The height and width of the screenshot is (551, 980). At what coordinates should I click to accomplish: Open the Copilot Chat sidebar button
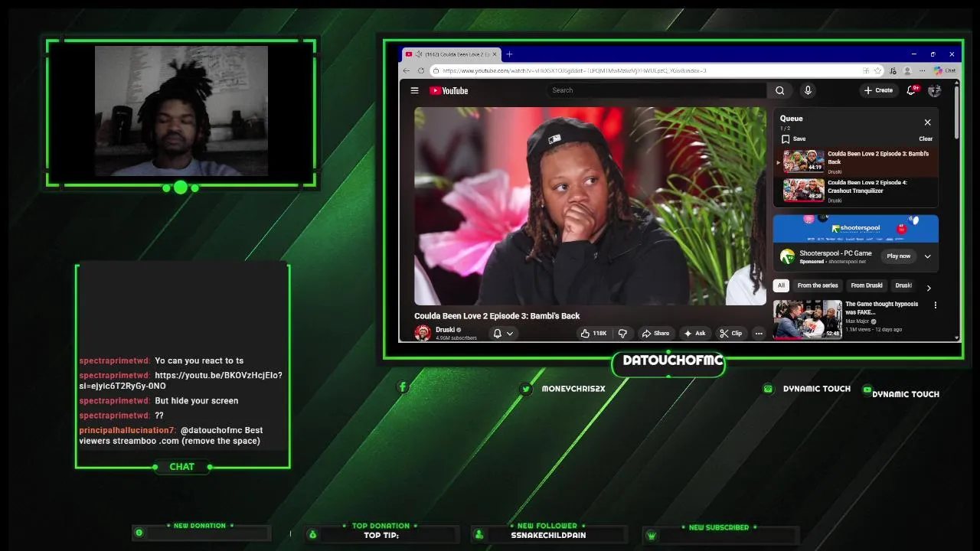pos(944,70)
